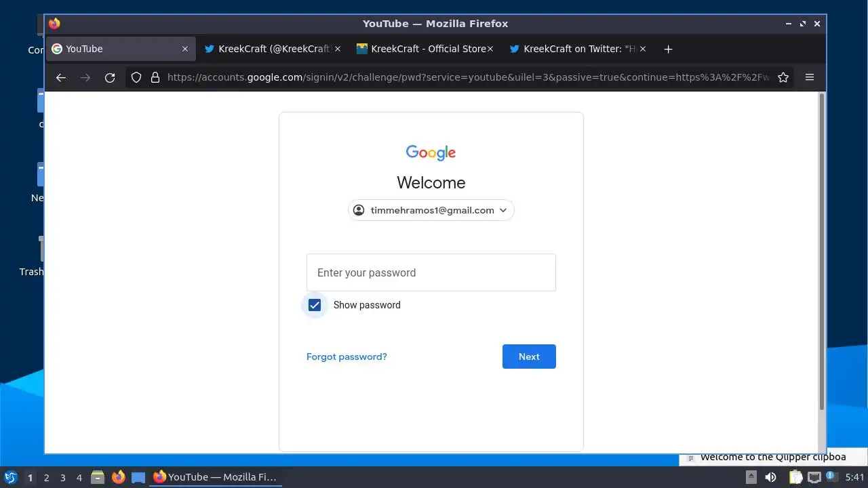Close the KreekCraft on Twitter tab
The height and width of the screenshot is (488, 868).
pyautogui.click(x=643, y=49)
